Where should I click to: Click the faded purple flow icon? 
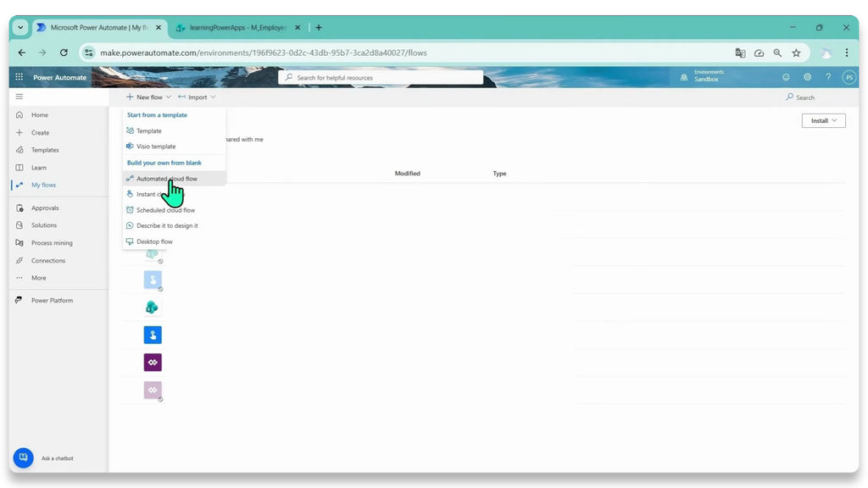[x=153, y=390]
